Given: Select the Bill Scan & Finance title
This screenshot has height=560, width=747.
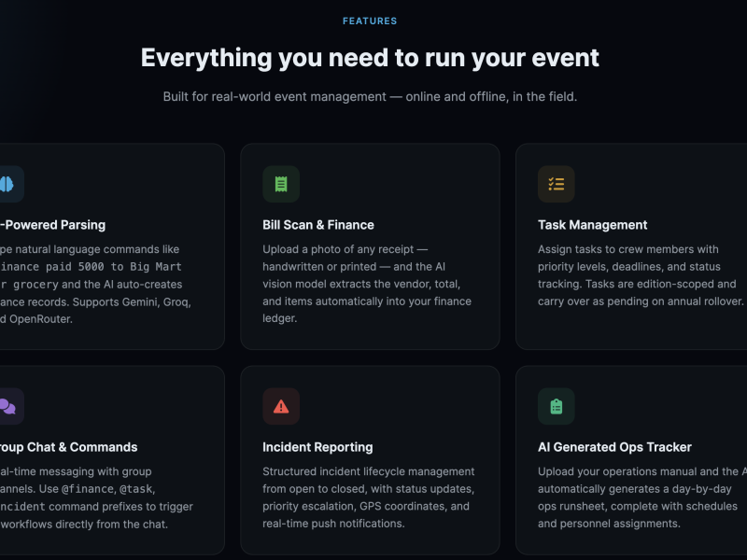Looking at the screenshot, I should 318,225.
